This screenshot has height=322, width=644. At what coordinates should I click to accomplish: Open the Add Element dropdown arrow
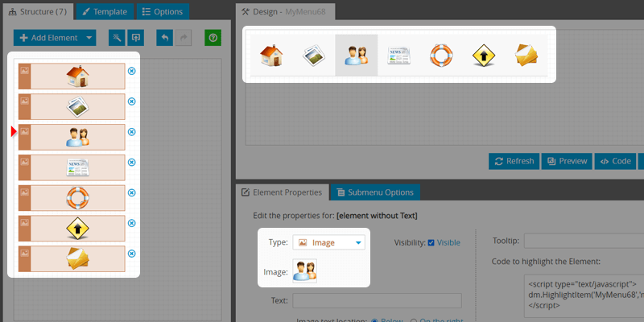click(x=89, y=38)
